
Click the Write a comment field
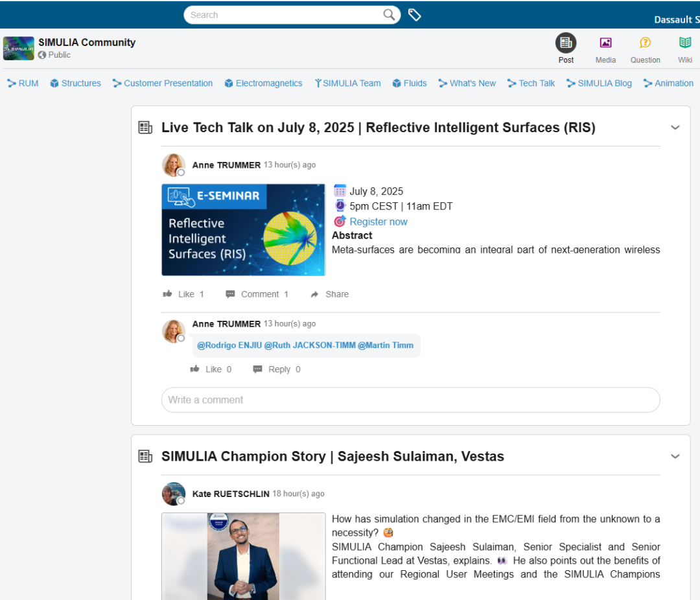[410, 400]
